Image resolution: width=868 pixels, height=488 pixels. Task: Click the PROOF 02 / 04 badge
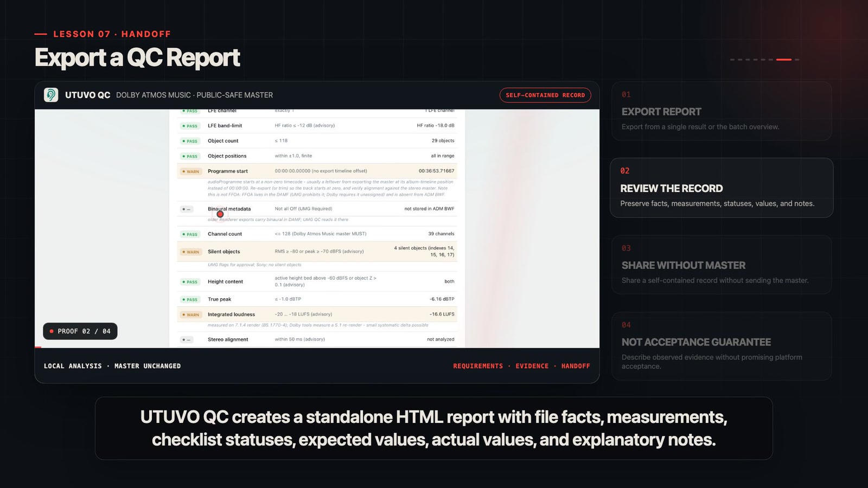click(80, 331)
